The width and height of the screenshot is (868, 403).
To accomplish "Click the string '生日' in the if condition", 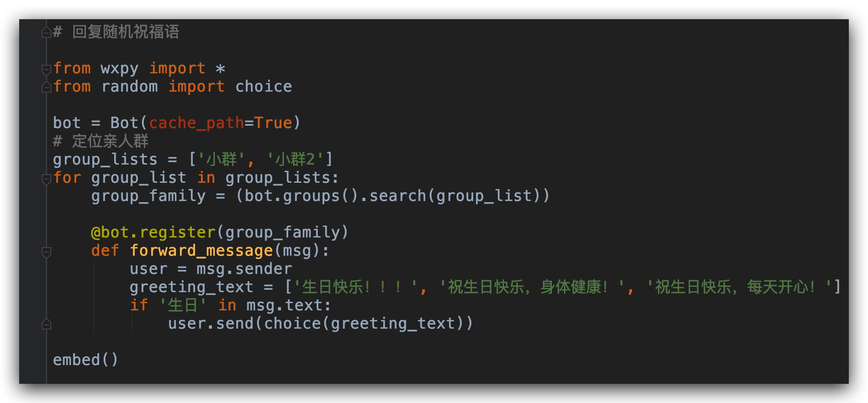I will pos(183,305).
